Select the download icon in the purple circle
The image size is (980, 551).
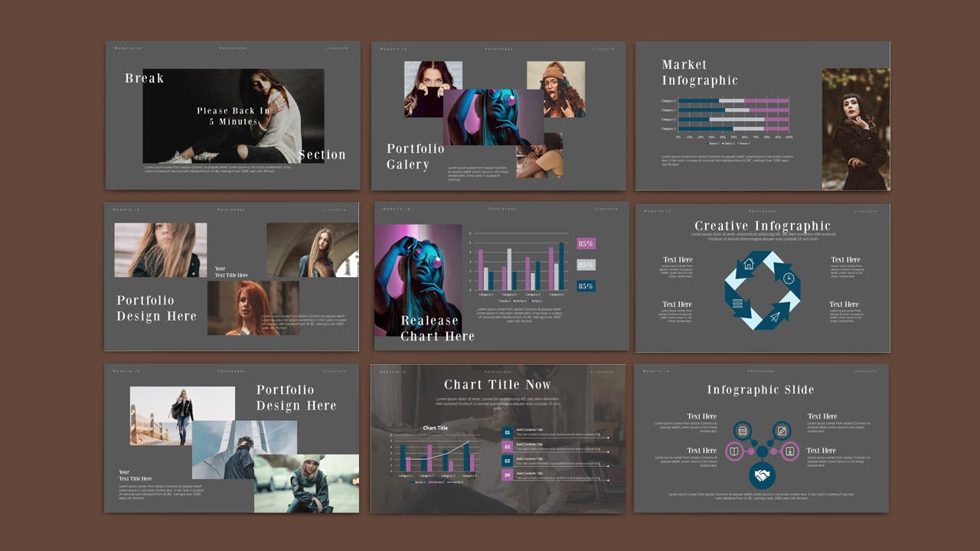[789, 452]
